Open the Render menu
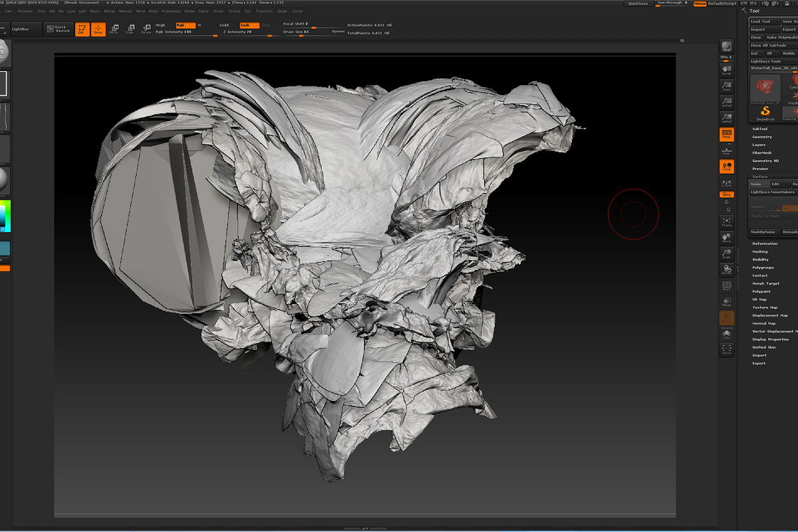Viewport: 798px width, 532px height. coord(190,11)
